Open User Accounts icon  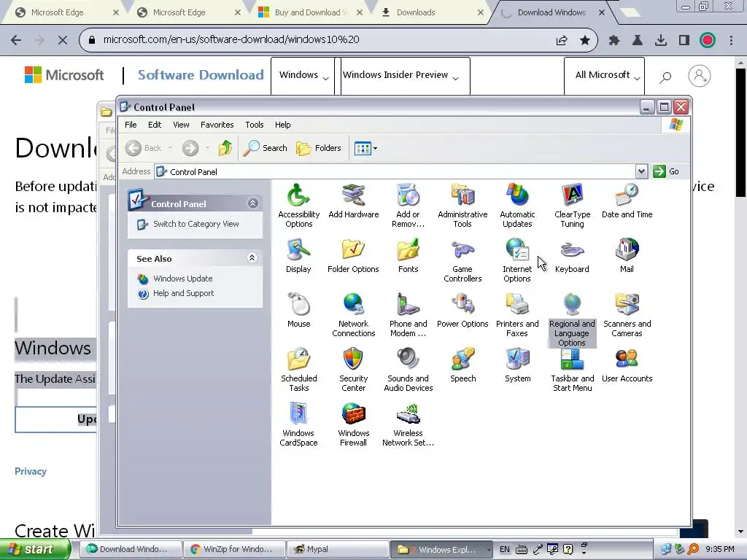[x=627, y=366]
